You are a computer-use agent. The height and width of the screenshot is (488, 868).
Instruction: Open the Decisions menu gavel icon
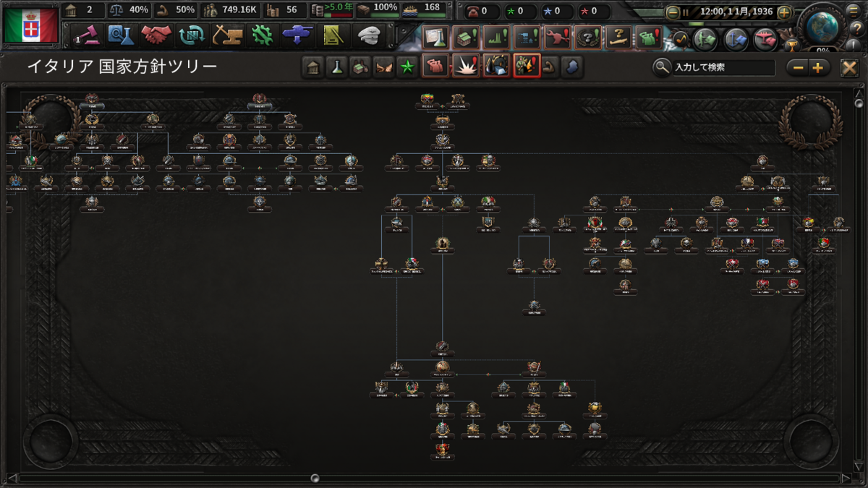89,34
